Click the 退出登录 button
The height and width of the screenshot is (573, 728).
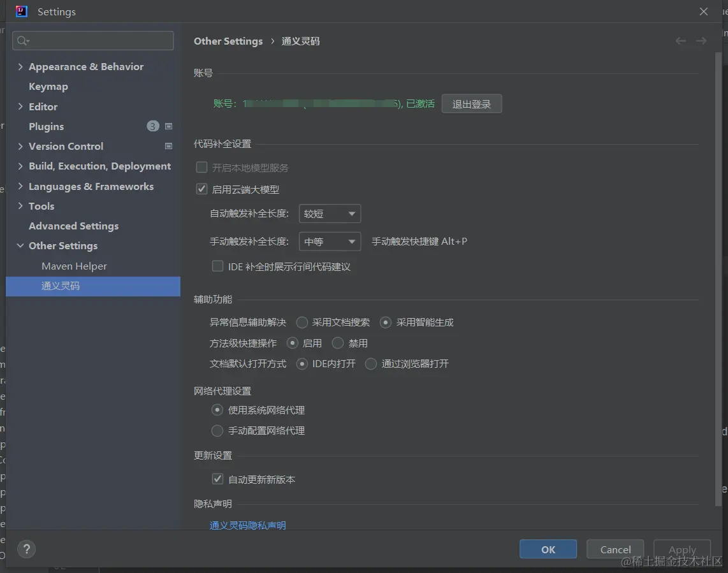[x=471, y=103]
